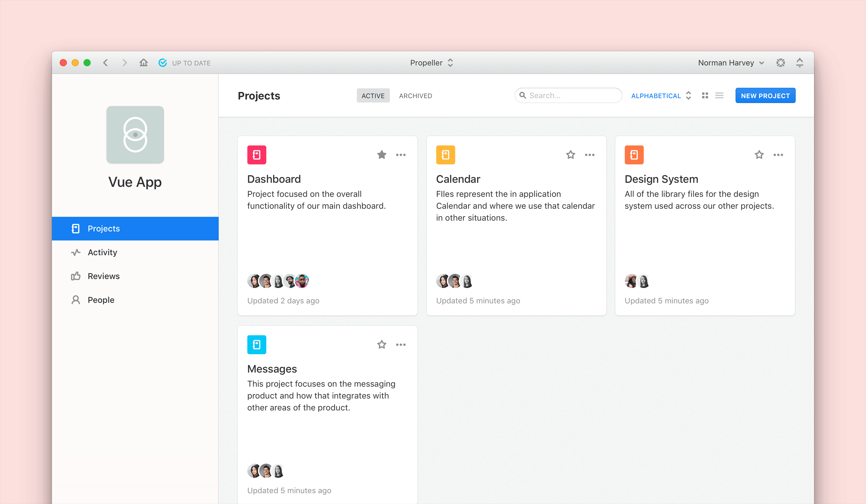The height and width of the screenshot is (504, 866).
Task: Star the Messages project
Action: pyautogui.click(x=382, y=345)
